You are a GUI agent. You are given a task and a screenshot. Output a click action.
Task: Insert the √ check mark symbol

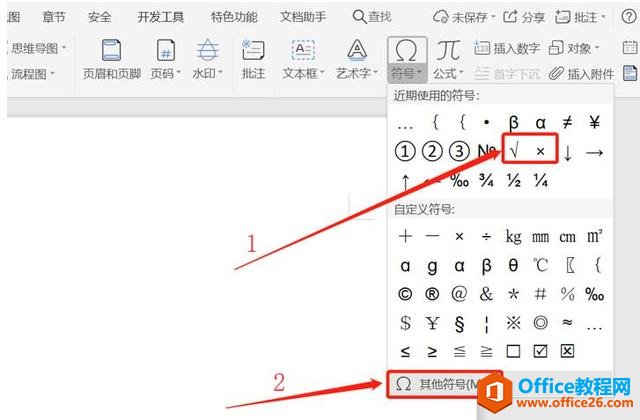[514, 151]
